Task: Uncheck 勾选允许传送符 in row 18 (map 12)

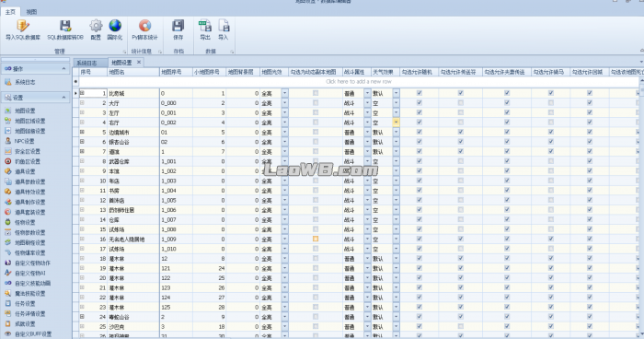Action: point(460,258)
